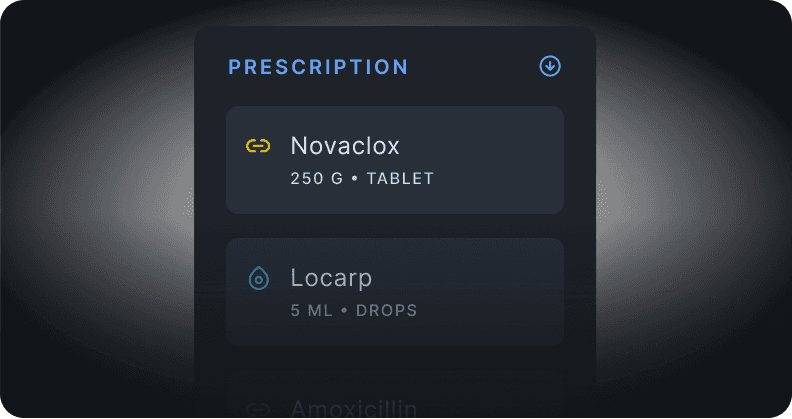Click the 5 ML dosage text
Viewport: 792px width, 419px height.
coord(312,310)
